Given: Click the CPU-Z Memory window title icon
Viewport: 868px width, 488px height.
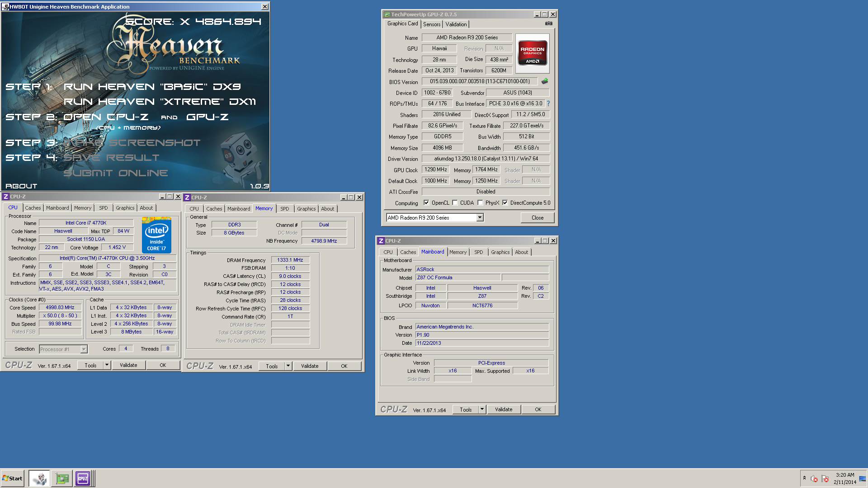Looking at the screenshot, I should click(187, 197).
